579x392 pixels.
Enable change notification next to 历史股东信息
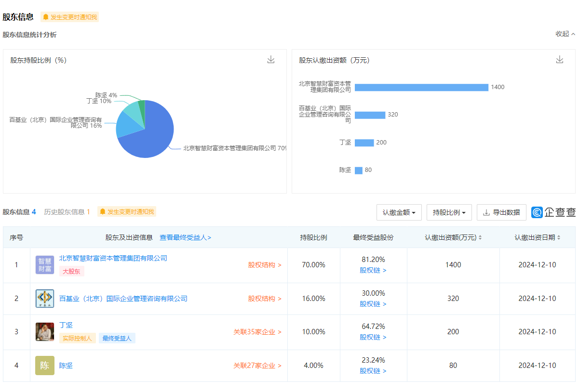tap(127, 212)
